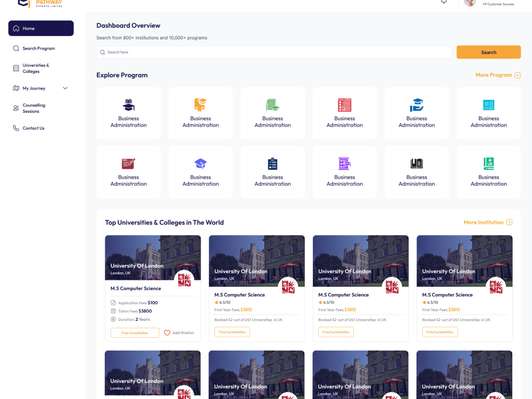Click Top Universities & Colleges heading
The width and height of the screenshot is (532, 399).
tap(164, 222)
